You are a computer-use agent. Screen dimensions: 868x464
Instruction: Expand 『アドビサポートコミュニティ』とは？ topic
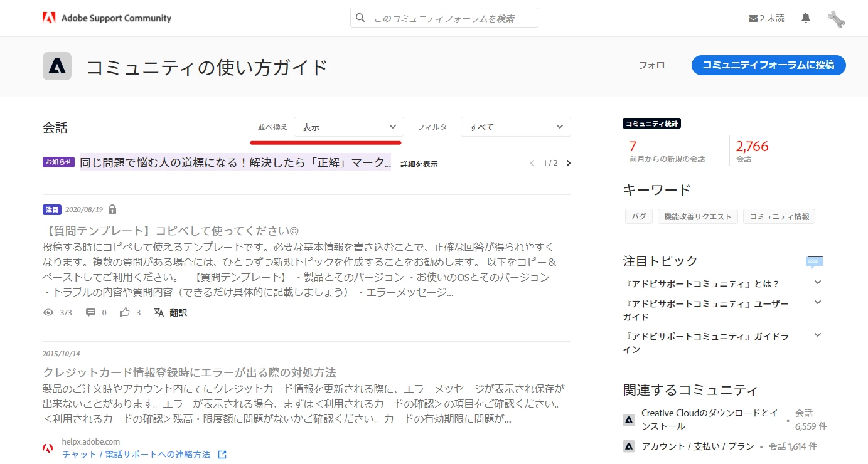[817, 283]
